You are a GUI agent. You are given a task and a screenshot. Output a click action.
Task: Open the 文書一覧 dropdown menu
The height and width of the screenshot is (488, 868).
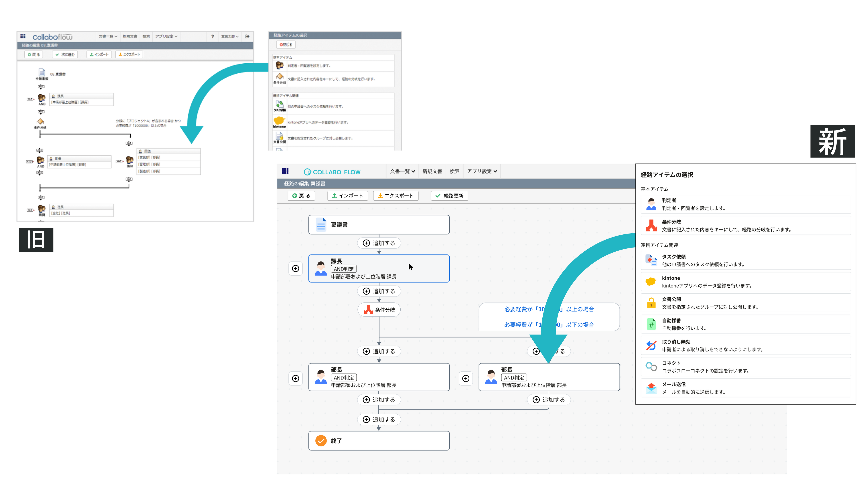coord(402,171)
